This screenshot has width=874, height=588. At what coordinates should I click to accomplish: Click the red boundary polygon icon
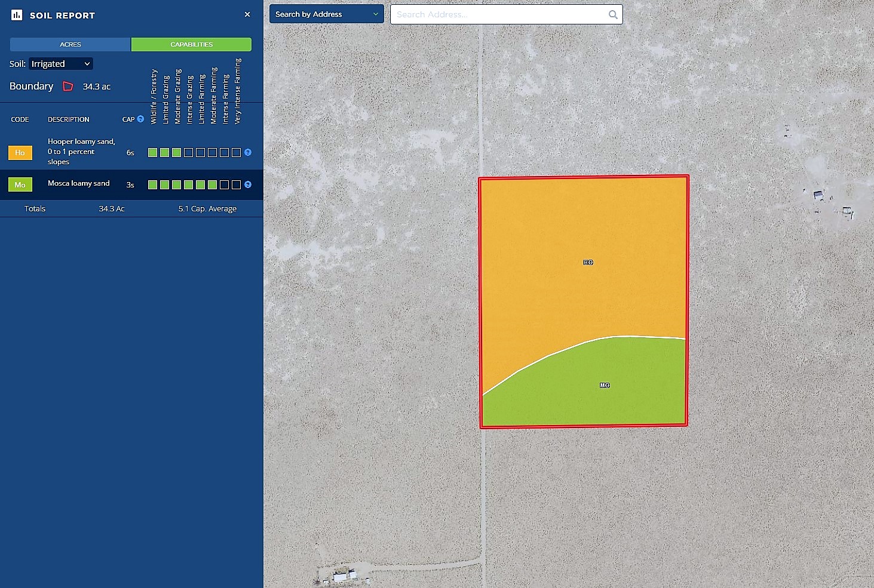pyautogui.click(x=68, y=87)
